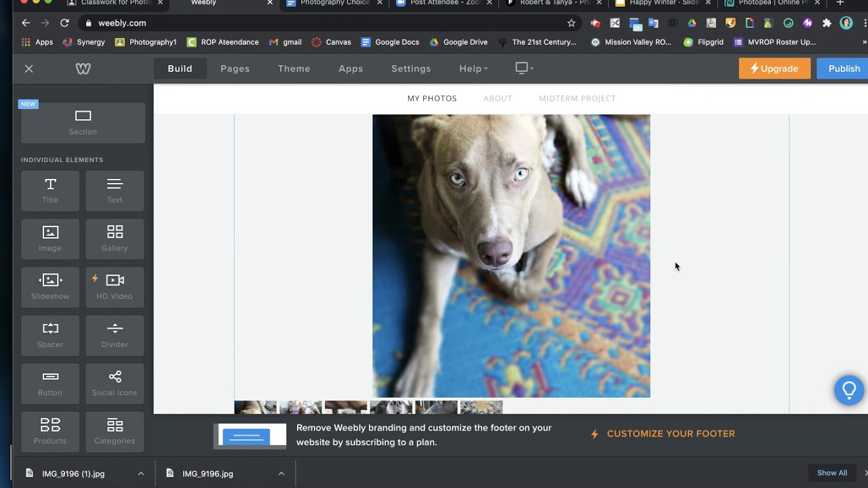Switch to the Pages tab

point(235,68)
